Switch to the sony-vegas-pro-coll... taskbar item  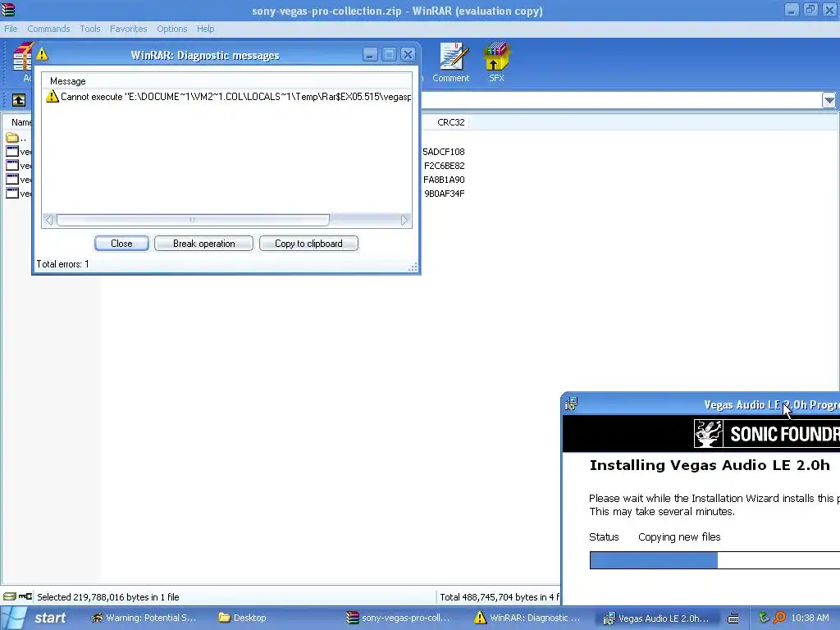point(398,618)
